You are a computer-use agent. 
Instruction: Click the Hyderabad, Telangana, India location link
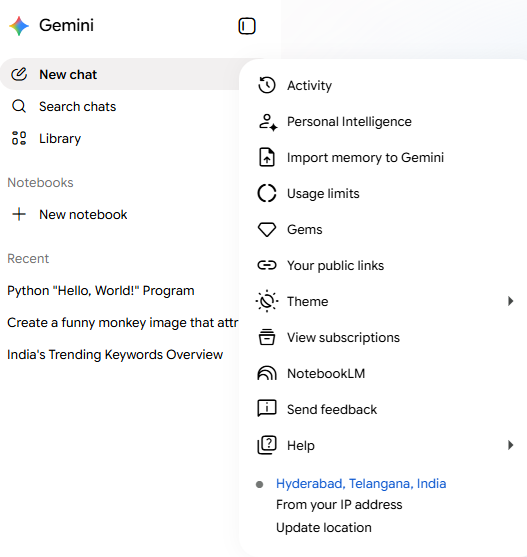(x=361, y=483)
